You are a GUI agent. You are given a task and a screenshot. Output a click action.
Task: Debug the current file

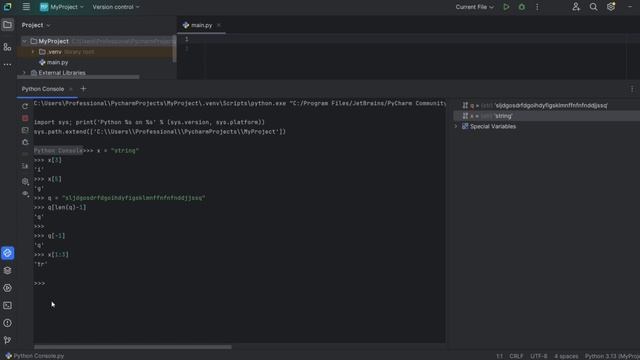522,7
